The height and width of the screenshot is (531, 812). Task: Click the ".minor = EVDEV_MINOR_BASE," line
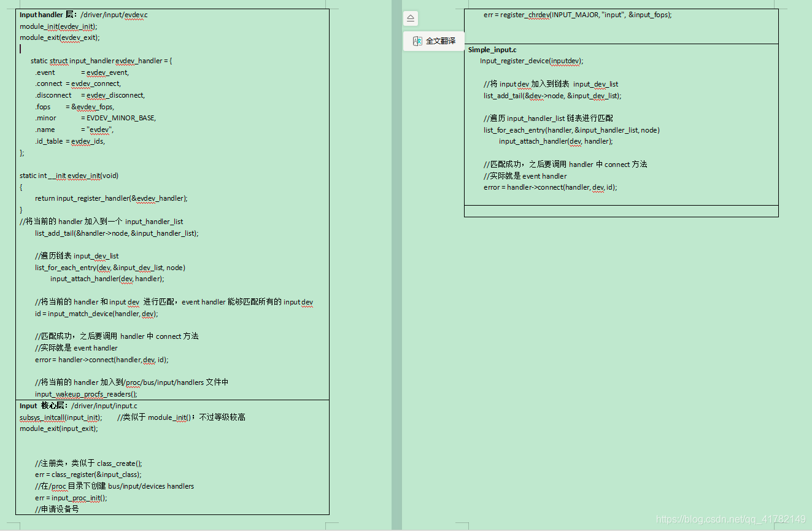coord(95,118)
